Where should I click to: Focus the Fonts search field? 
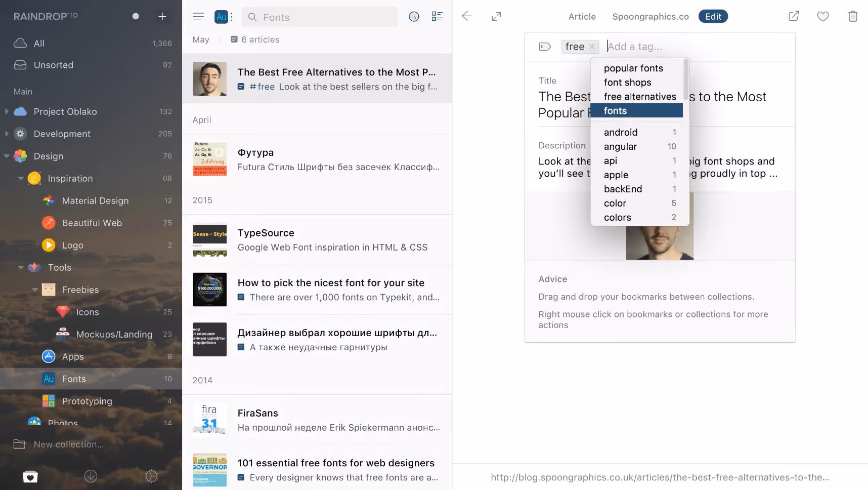point(319,17)
